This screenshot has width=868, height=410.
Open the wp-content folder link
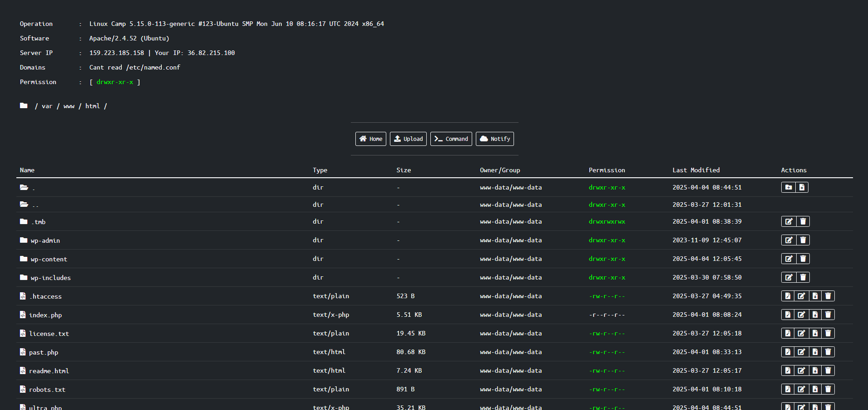pyautogui.click(x=49, y=259)
